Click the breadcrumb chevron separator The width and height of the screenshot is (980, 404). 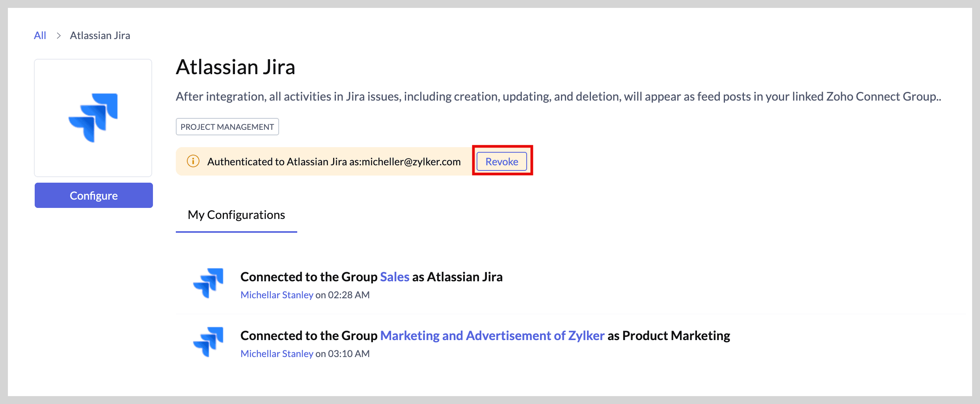(x=58, y=36)
